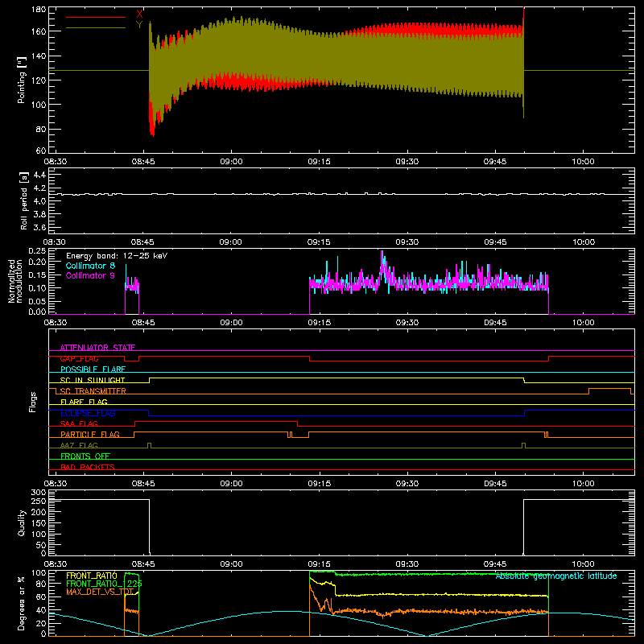This screenshot has height=644, width=644.
Task: Click the Flags axis title
Action: [x=33, y=402]
